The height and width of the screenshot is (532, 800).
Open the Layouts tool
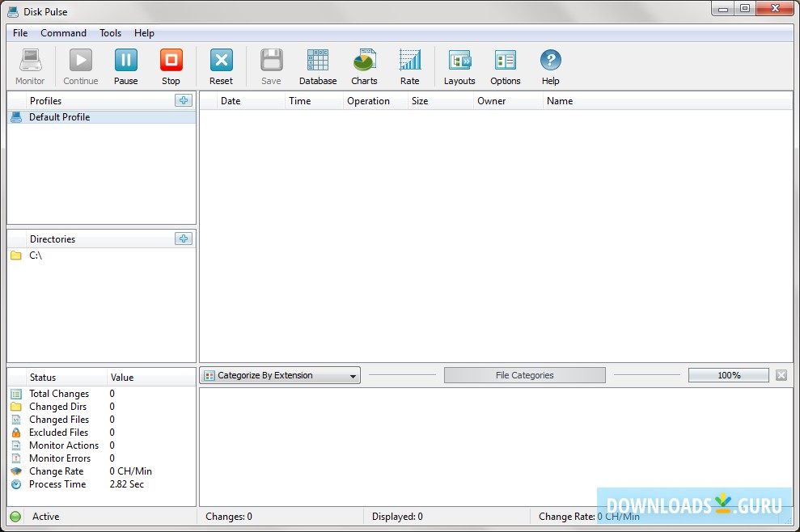459,66
